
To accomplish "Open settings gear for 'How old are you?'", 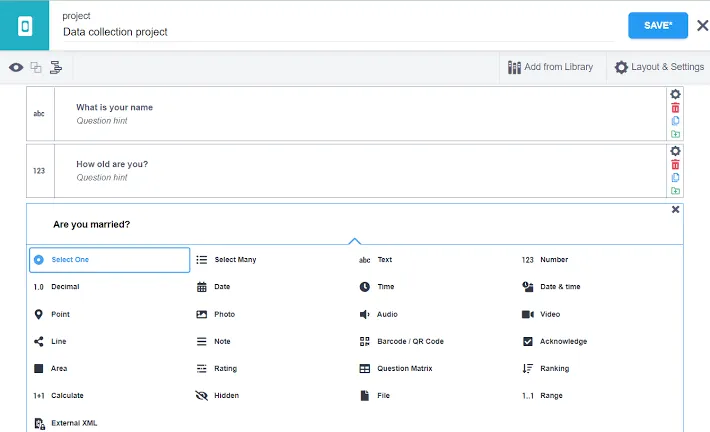I will click(675, 151).
